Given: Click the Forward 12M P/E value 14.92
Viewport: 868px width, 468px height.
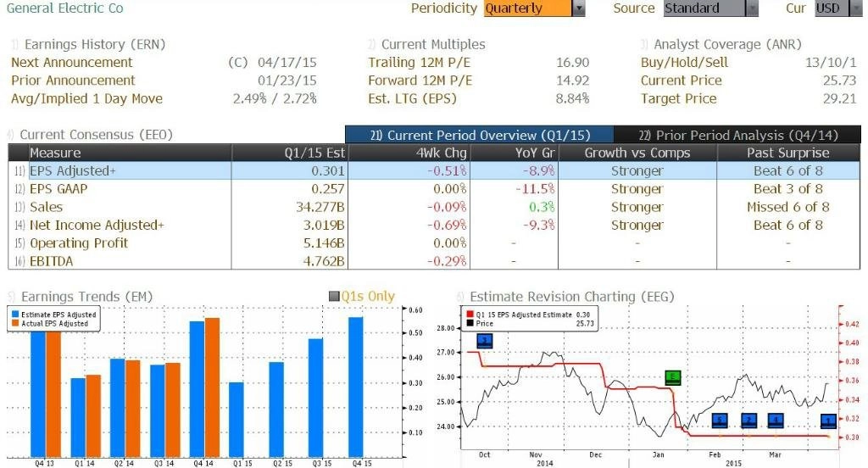Looking at the screenshot, I should [x=572, y=81].
